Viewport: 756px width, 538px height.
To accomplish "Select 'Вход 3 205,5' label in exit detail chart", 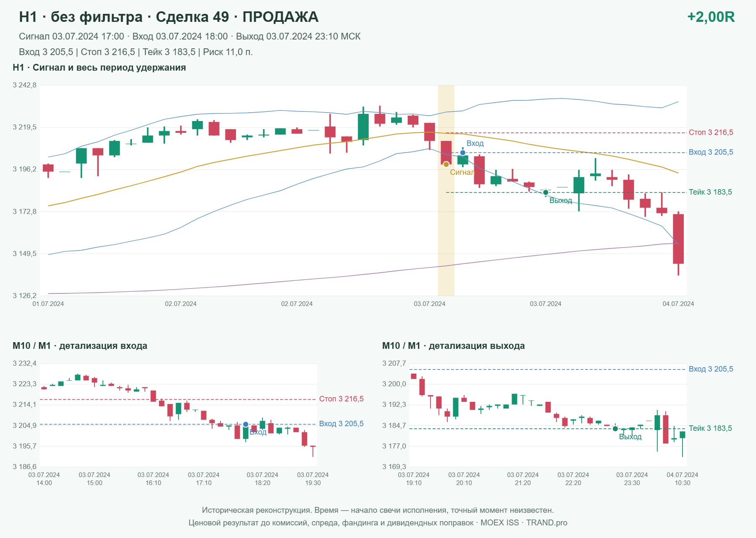I will [711, 369].
